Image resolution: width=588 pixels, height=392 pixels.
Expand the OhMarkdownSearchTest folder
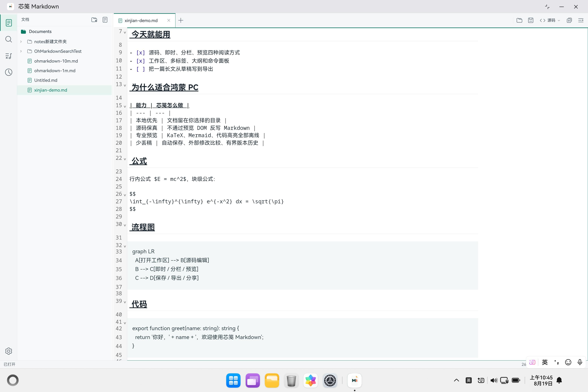21,51
